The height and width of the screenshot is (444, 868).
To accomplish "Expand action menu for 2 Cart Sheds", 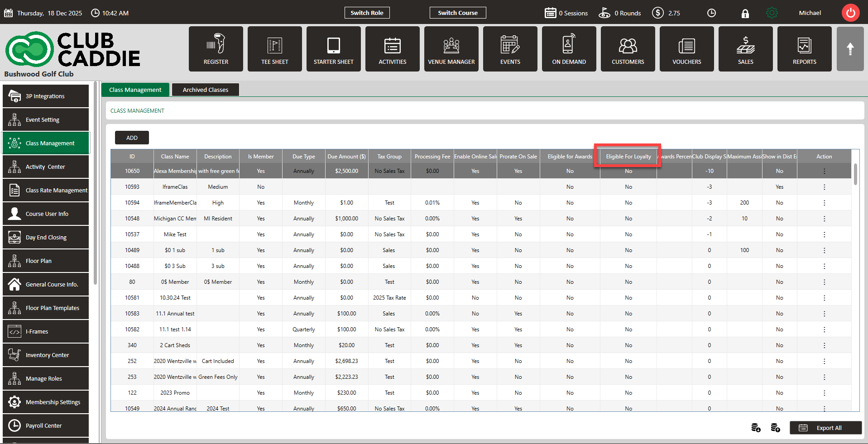I will 824,345.
